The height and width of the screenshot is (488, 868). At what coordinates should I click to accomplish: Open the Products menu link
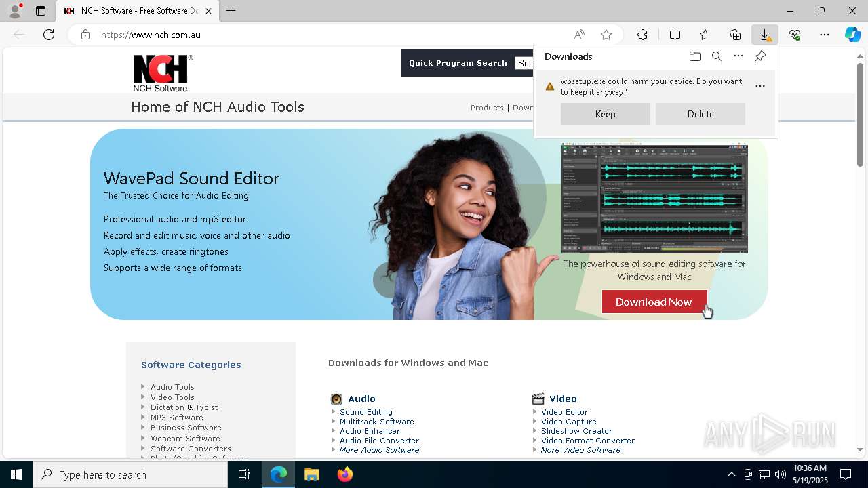tap(487, 108)
